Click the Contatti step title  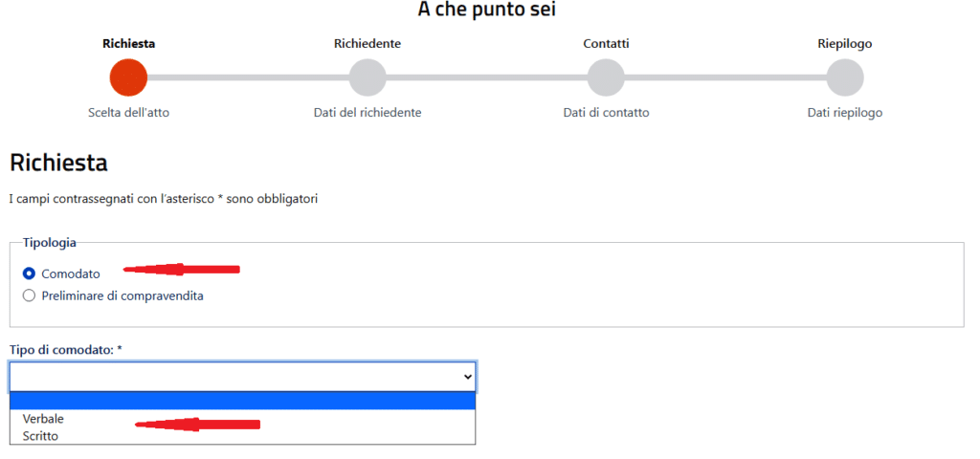pyautogui.click(x=606, y=43)
